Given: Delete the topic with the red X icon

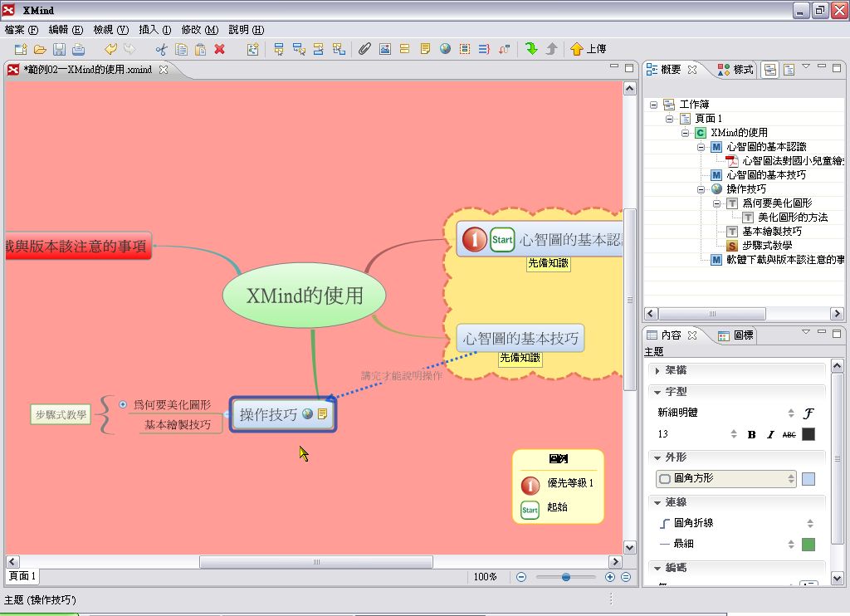Looking at the screenshot, I should pos(219,49).
